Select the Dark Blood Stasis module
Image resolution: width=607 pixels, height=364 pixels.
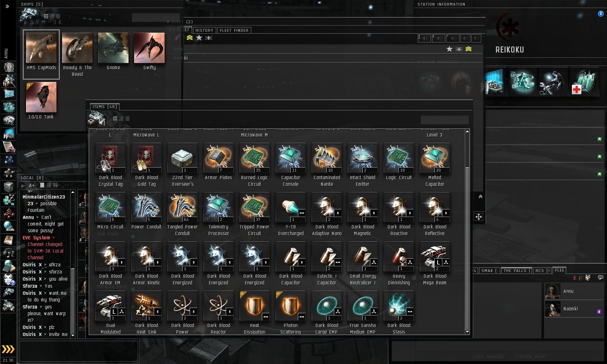pos(399,312)
